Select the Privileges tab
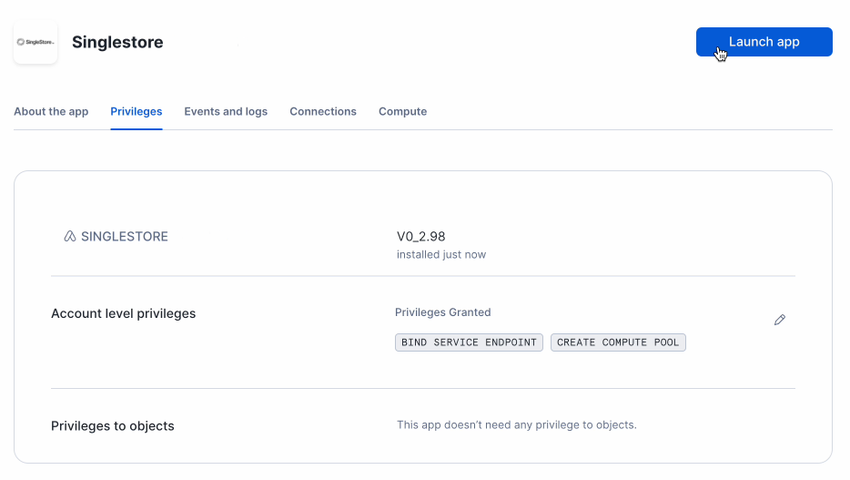850x480 pixels. (x=136, y=112)
